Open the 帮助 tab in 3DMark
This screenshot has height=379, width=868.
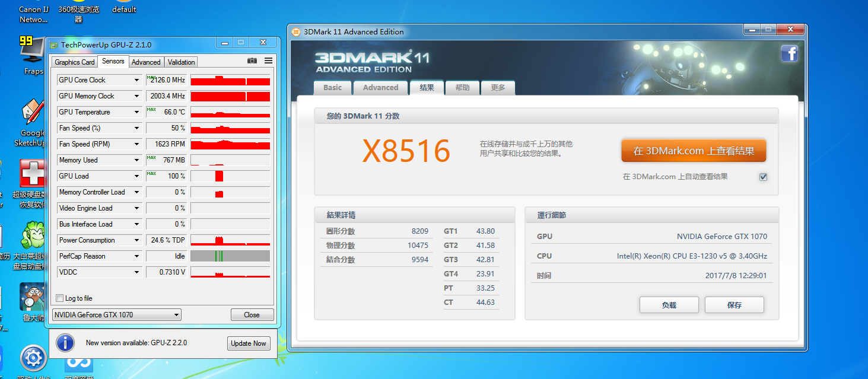coord(462,88)
